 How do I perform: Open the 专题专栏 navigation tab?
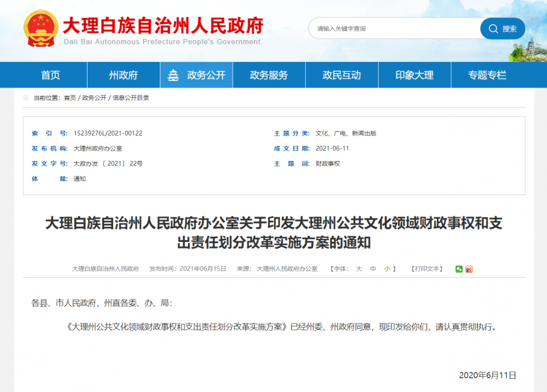coord(487,75)
